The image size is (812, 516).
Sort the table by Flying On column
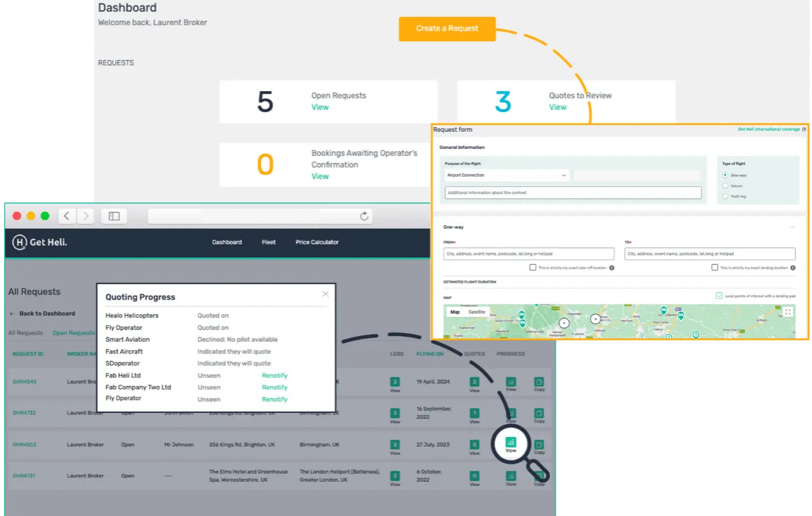[x=430, y=354]
